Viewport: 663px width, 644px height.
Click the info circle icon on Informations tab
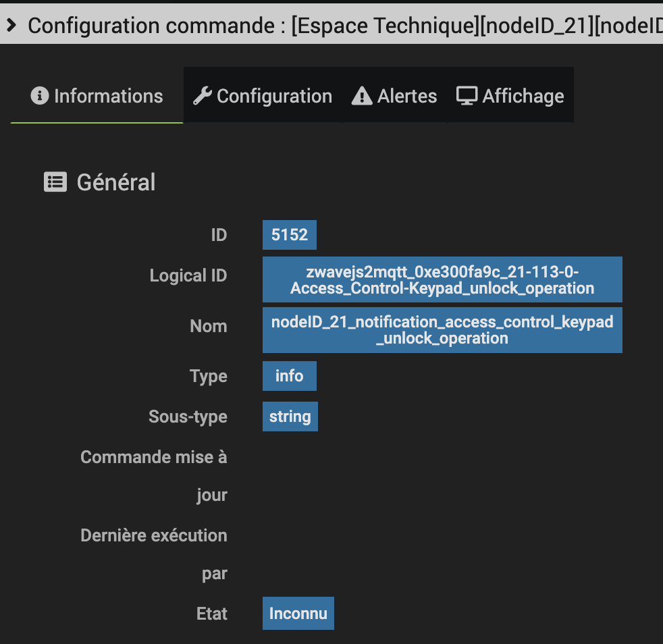(x=40, y=96)
